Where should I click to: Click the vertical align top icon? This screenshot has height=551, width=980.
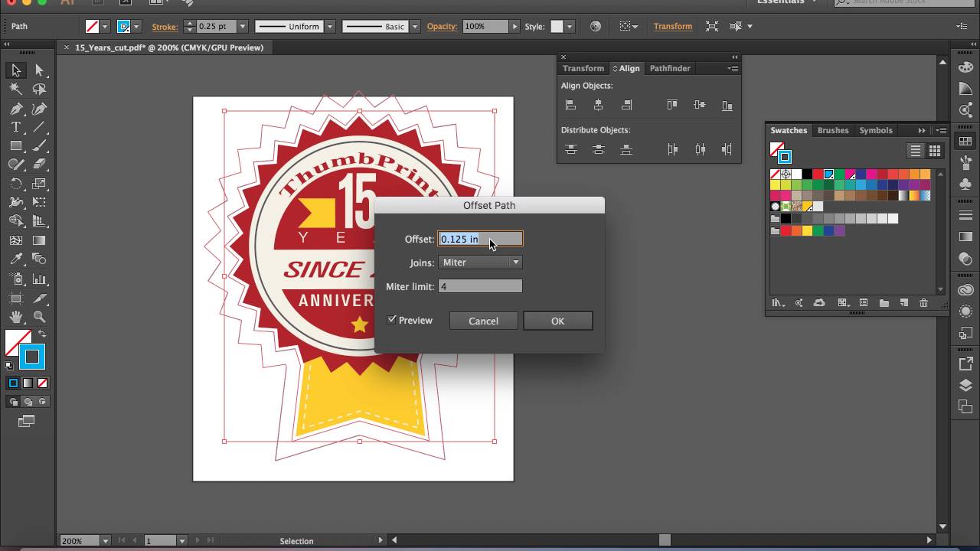[x=671, y=105]
